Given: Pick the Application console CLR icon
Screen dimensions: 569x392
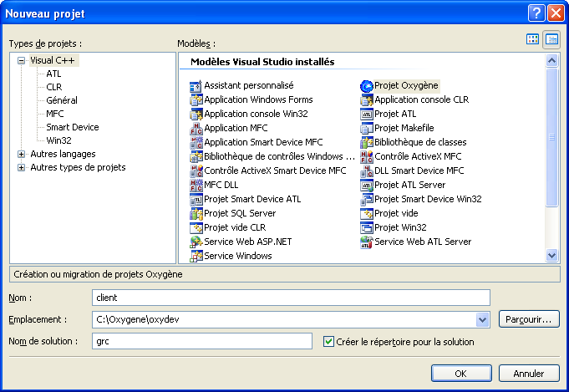Looking at the screenshot, I should pos(366,99).
